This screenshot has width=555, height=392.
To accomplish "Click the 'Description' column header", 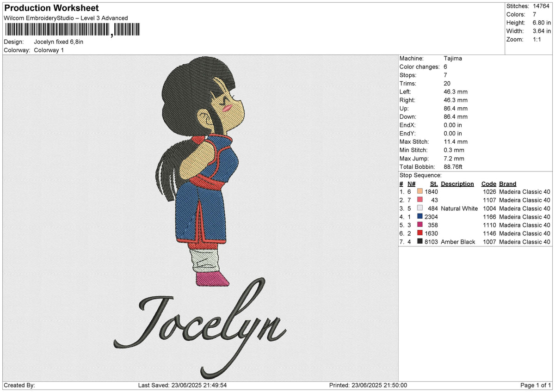I will [x=457, y=184].
